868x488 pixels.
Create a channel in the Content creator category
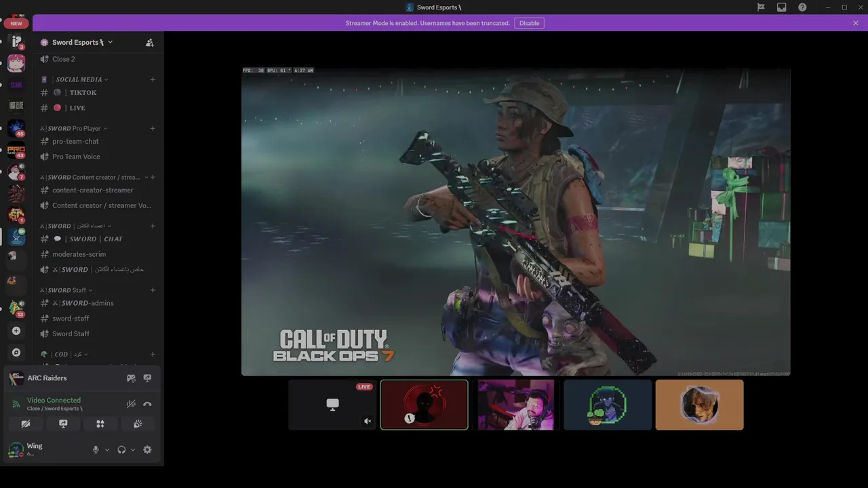point(153,177)
